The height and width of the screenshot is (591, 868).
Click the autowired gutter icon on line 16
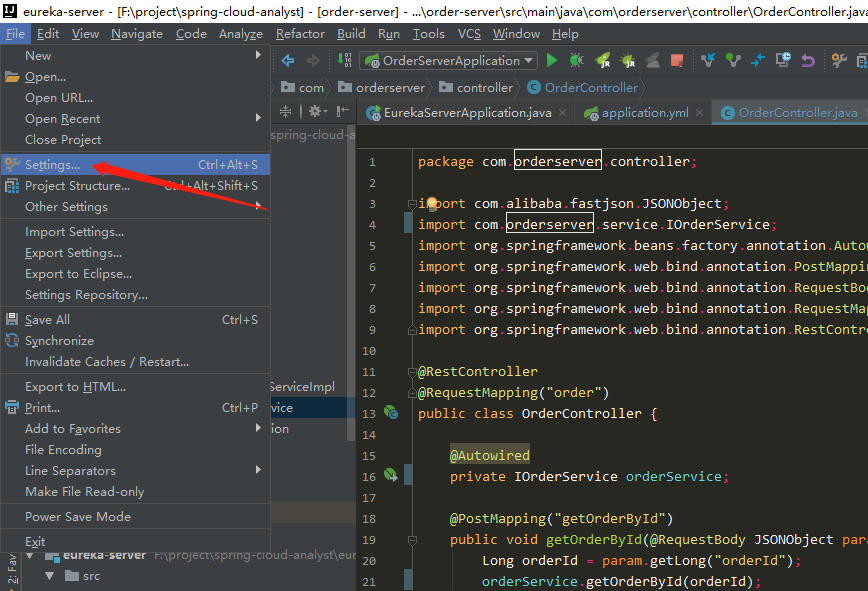tap(391, 476)
